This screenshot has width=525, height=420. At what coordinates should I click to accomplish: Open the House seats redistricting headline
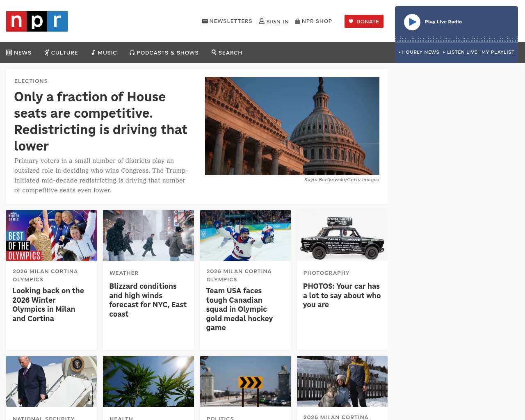click(x=101, y=121)
